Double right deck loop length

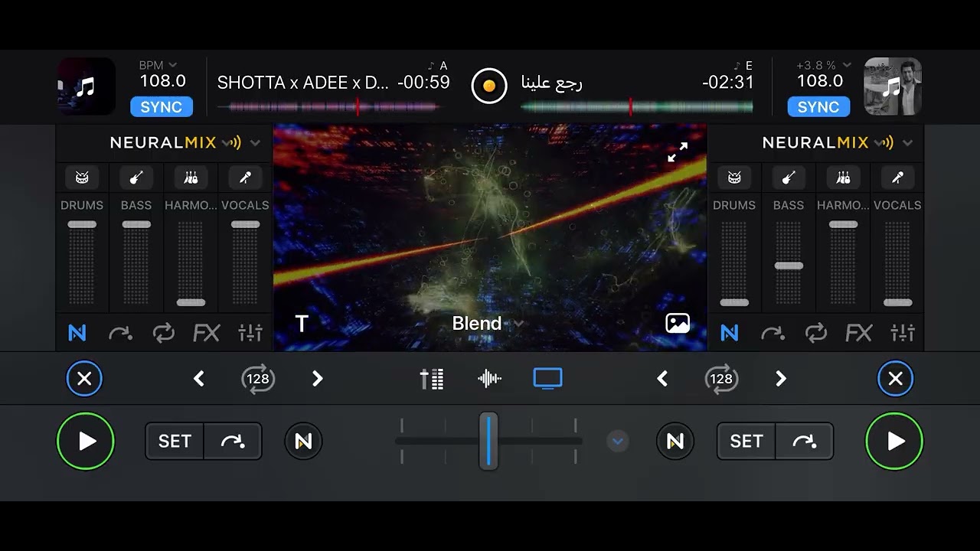pyautogui.click(x=781, y=378)
